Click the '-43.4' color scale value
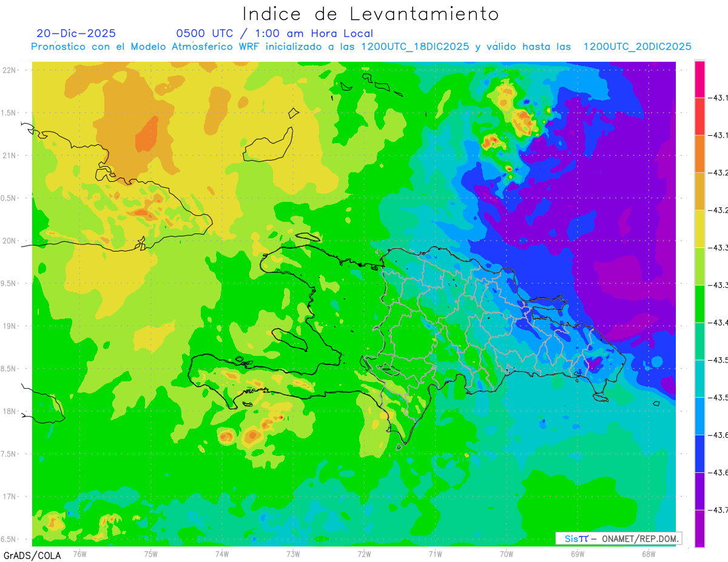728x562 pixels. (x=720, y=323)
